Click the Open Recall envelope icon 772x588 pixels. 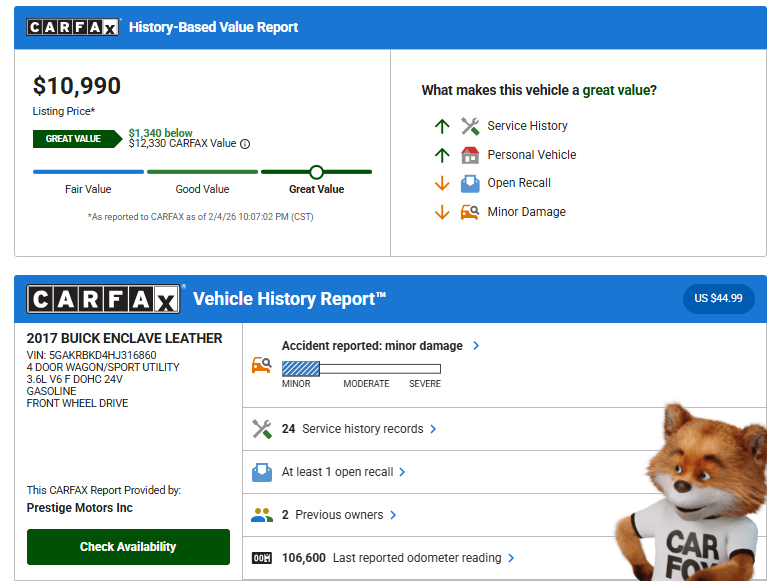coord(470,183)
